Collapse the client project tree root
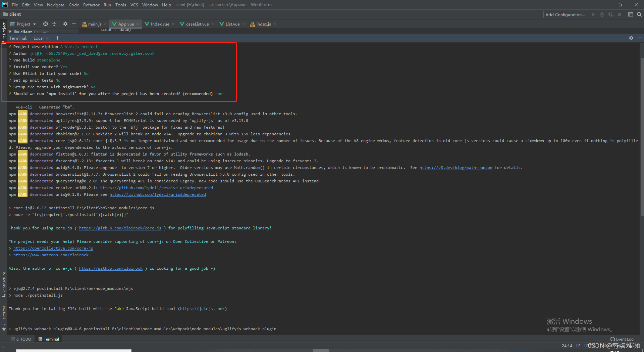 click(x=10, y=32)
